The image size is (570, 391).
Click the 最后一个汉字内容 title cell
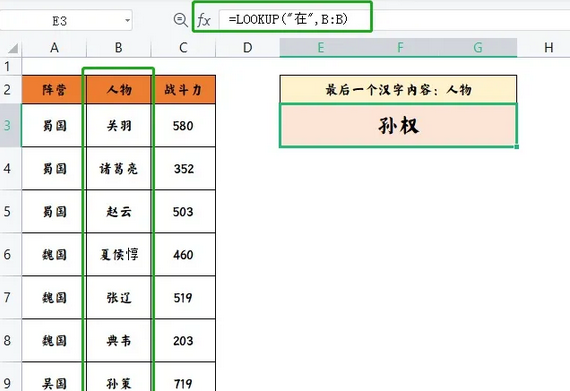click(398, 89)
